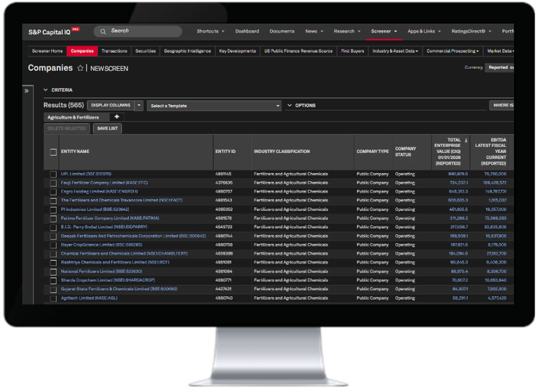Screen dimensions: 539x392
Task: Check the UPL Limited row checkbox
Action: click(53, 174)
